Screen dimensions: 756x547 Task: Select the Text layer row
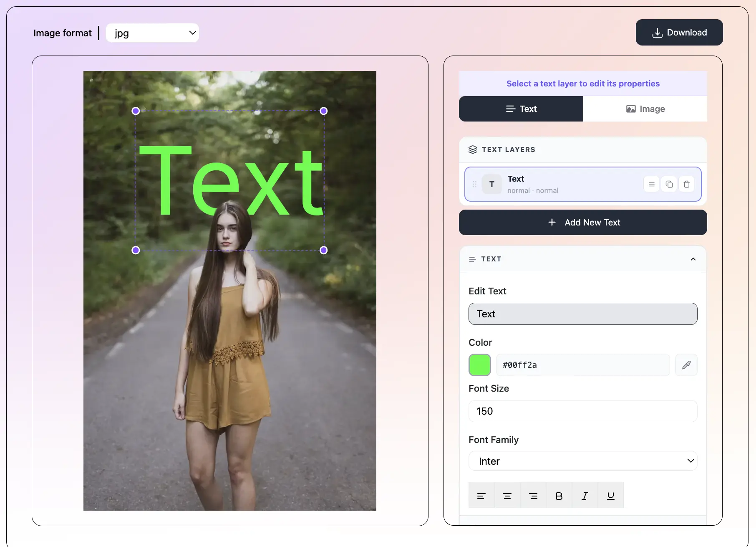click(583, 184)
